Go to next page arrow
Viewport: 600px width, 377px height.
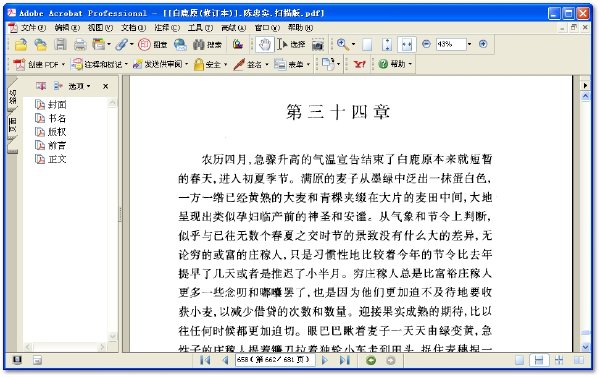tap(325, 360)
